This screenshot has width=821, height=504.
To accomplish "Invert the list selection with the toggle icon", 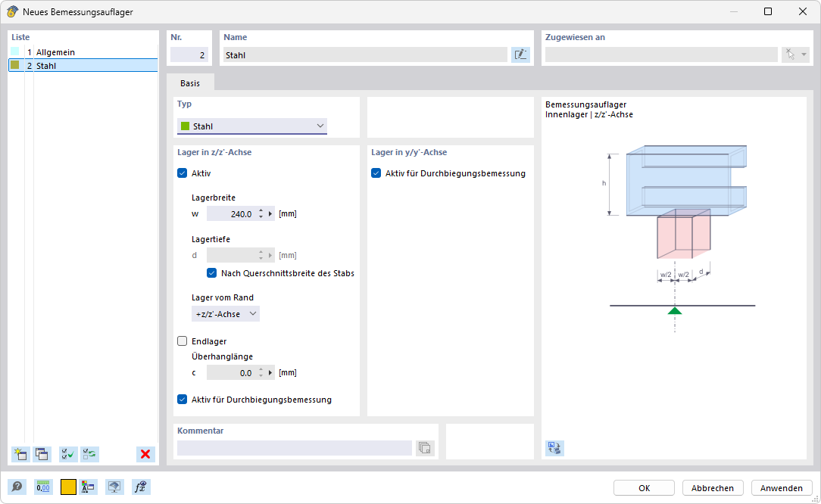I will click(x=90, y=454).
